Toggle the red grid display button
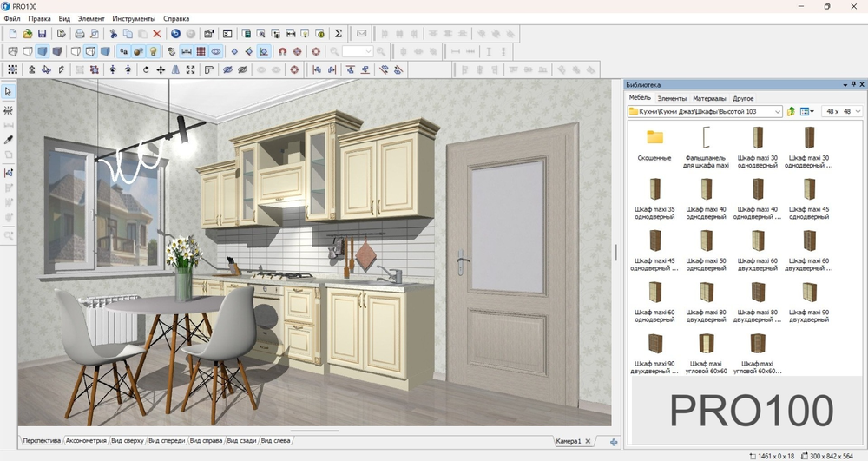This screenshot has height=461, width=868. tap(201, 51)
